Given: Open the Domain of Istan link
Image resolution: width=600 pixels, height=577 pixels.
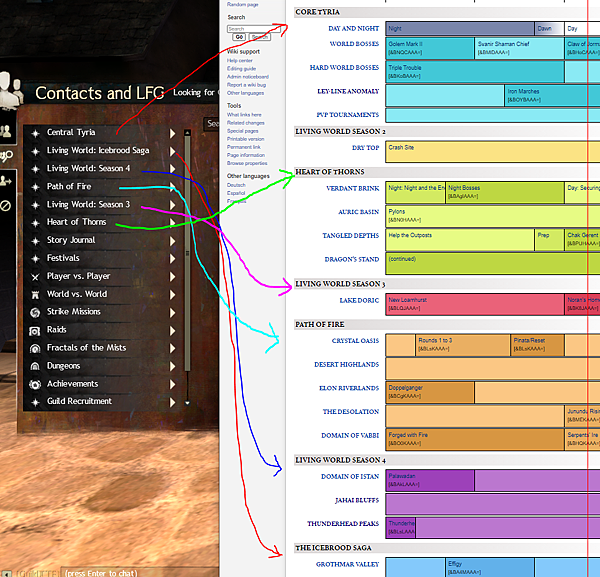Looking at the screenshot, I should point(350,476).
